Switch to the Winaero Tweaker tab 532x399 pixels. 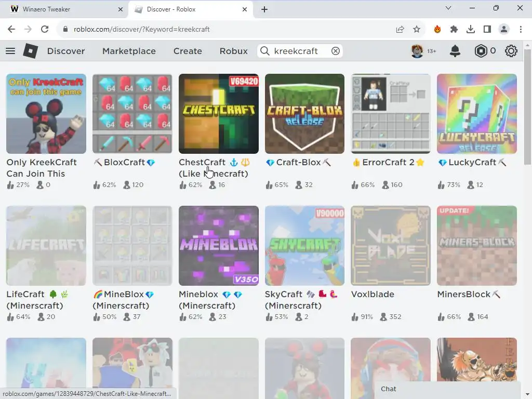point(64,9)
